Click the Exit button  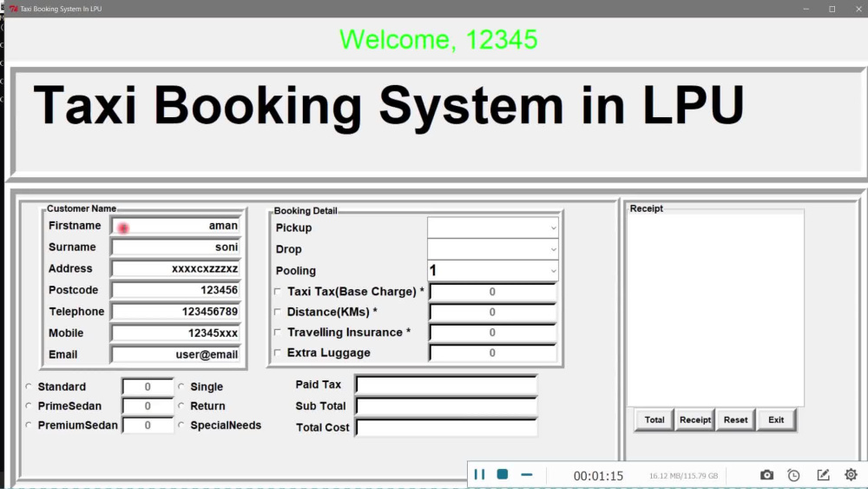pos(776,420)
